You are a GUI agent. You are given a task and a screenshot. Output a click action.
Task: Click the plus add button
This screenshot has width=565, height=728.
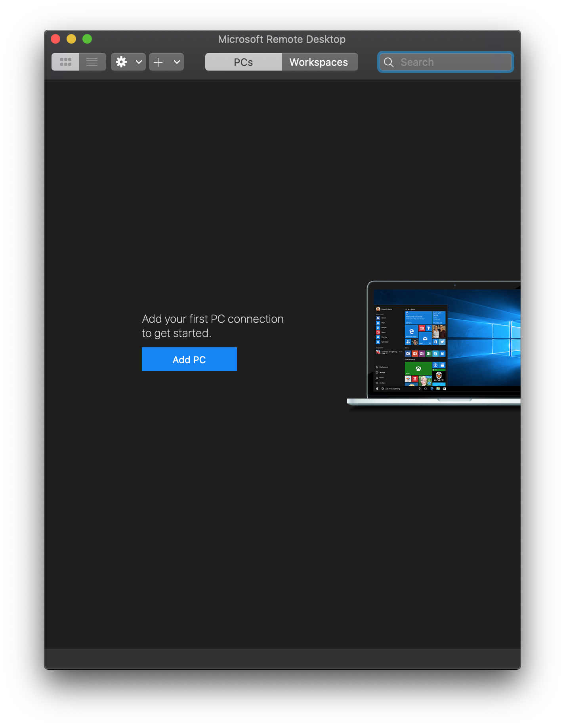[x=158, y=62]
